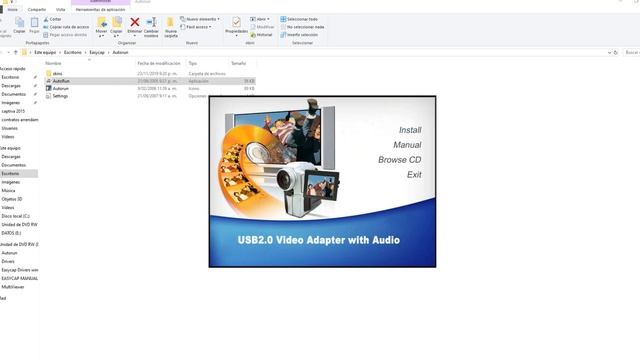640x360 pixels.
Task: Open the Copiar a dropdown
Action: coord(116,36)
